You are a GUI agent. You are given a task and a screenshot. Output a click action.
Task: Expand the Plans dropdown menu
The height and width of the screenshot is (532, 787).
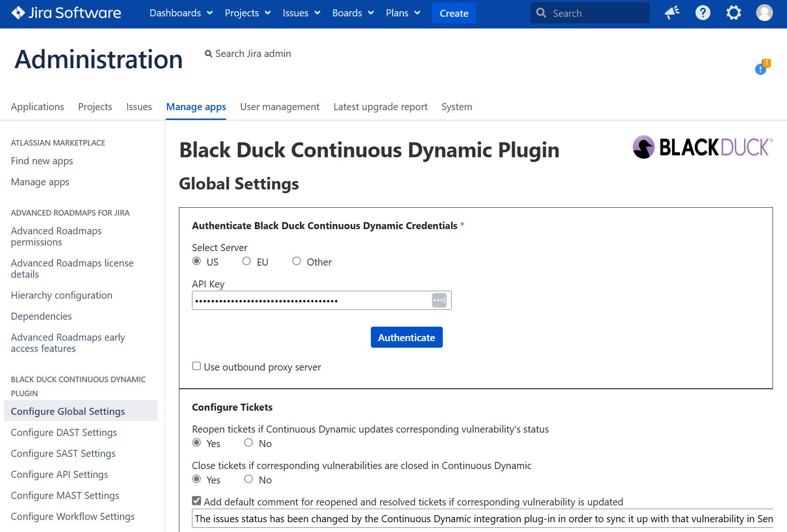pyautogui.click(x=403, y=13)
